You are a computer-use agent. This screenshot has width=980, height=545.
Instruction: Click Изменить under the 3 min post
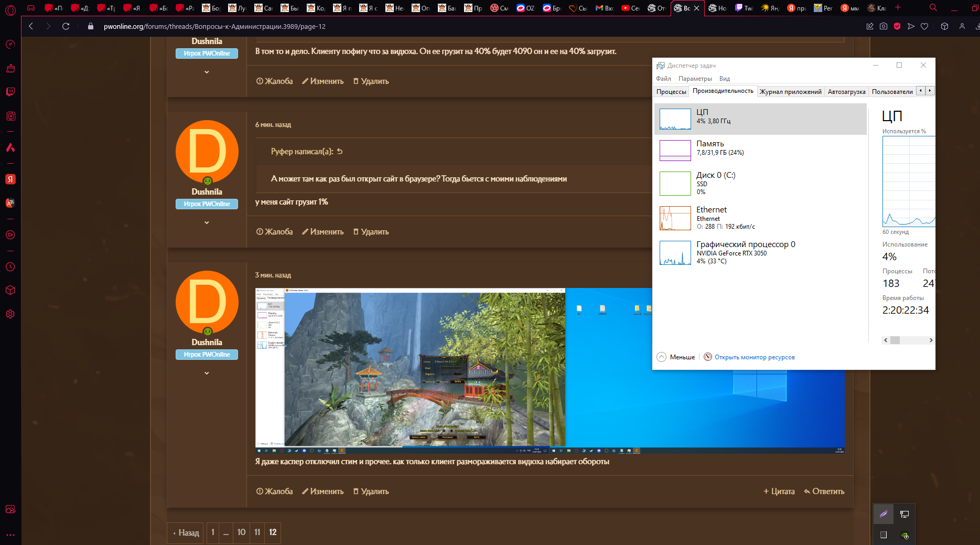pyautogui.click(x=322, y=491)
